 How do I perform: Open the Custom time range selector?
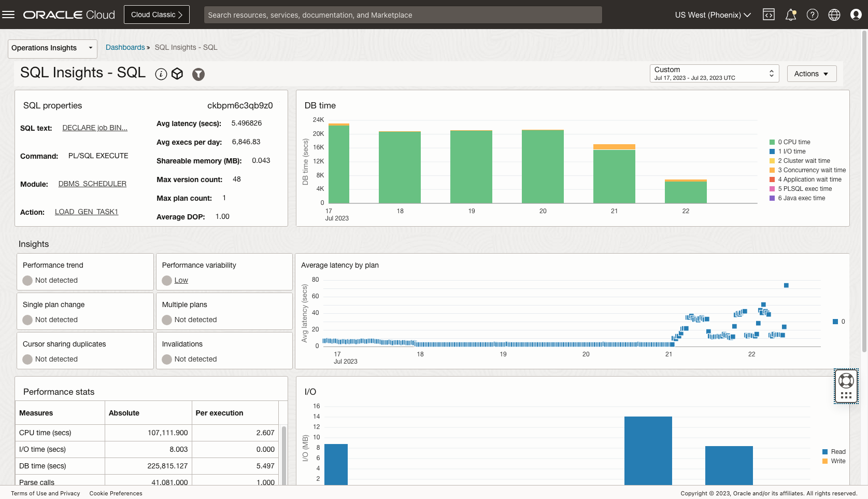(714, 74)
